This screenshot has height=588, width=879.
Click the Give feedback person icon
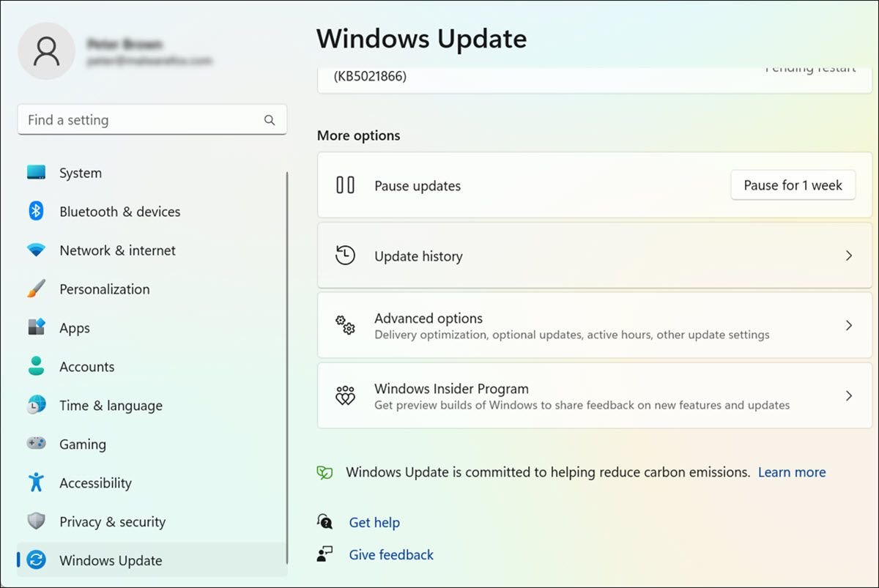coord(324,554)
